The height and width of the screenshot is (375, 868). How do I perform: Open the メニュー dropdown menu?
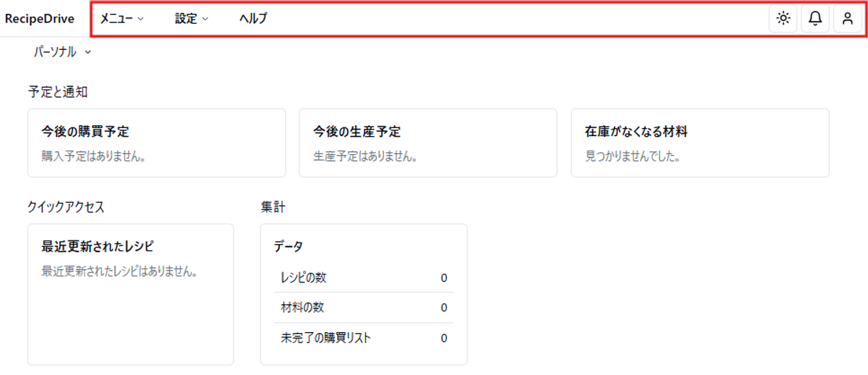(x=122, y=19)
